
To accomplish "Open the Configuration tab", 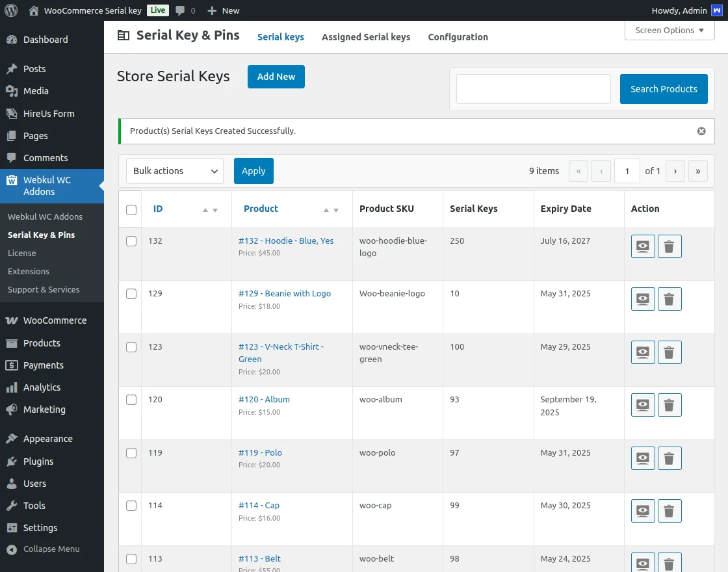I will 458,37.
